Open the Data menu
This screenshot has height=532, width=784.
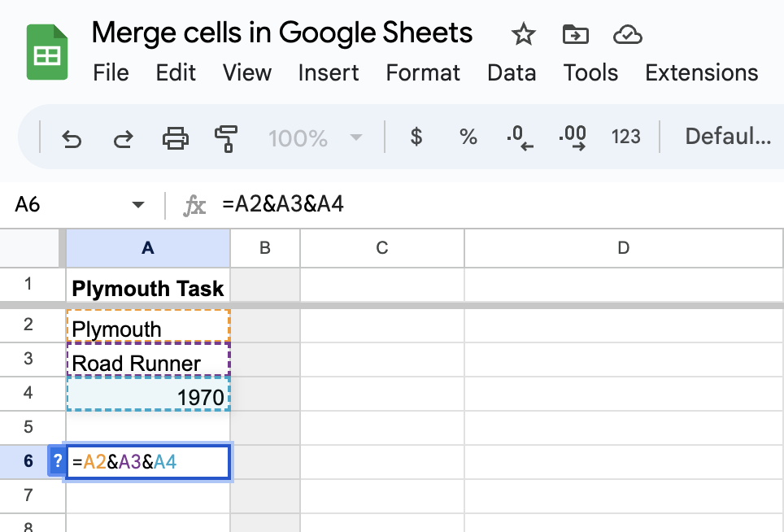[512, 73]
